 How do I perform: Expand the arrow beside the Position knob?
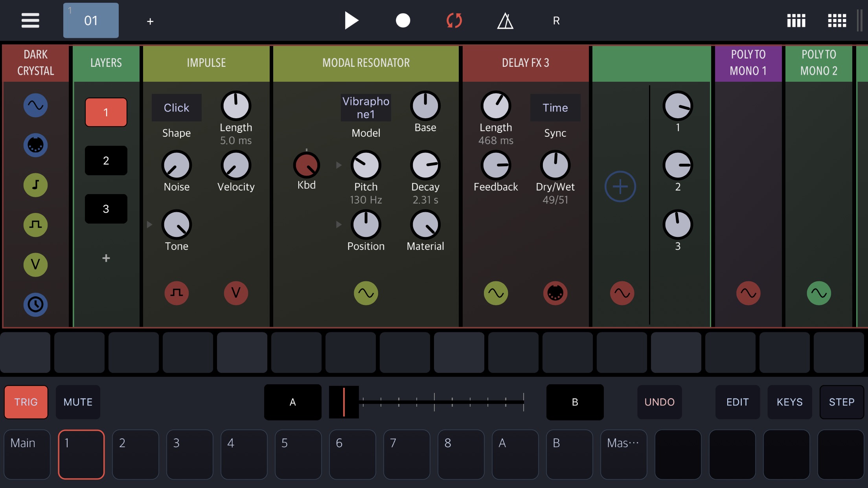pos(338,224)
